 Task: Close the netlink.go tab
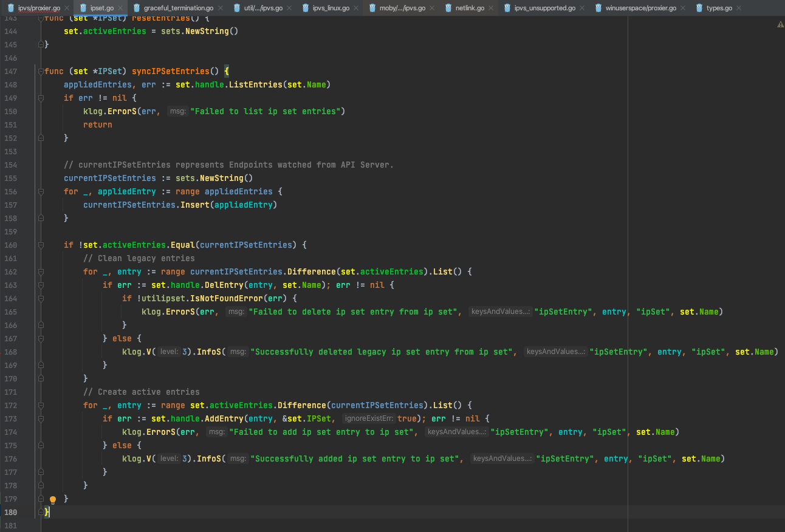click(x=490, y=9)
